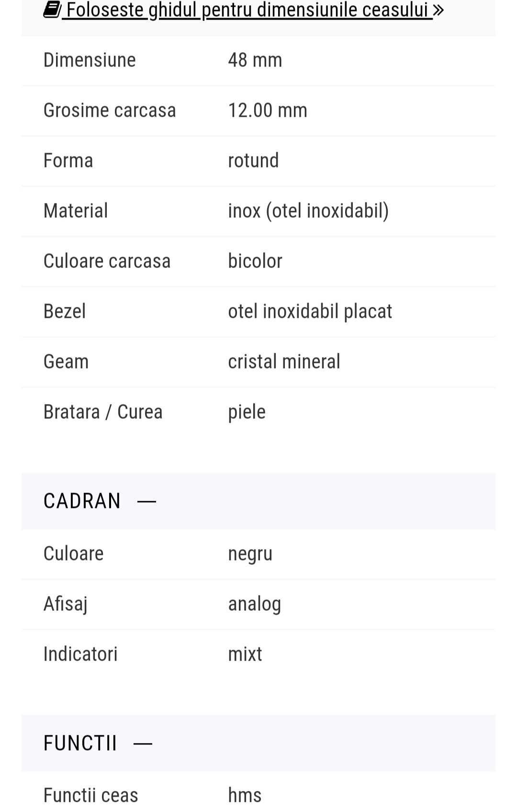Click the dash icon next to CADRAN
517x812 pixels.
146,501
